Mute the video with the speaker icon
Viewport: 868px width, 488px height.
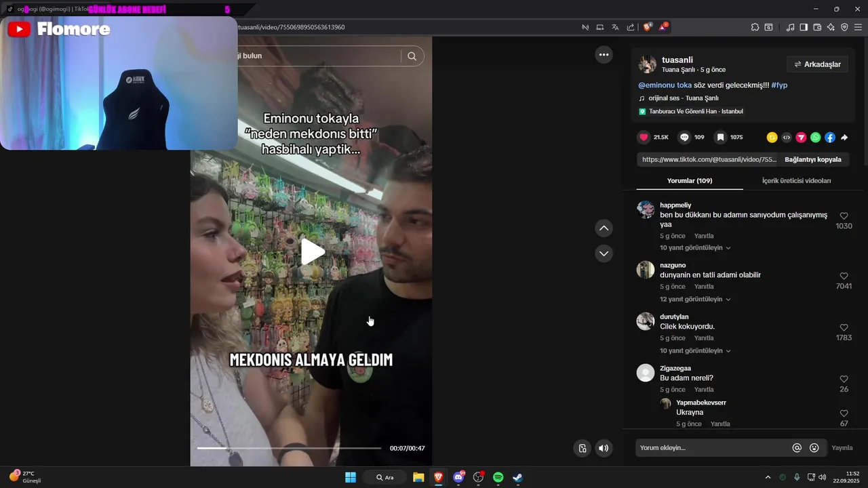pyautogui.click(x=604, y=448)
